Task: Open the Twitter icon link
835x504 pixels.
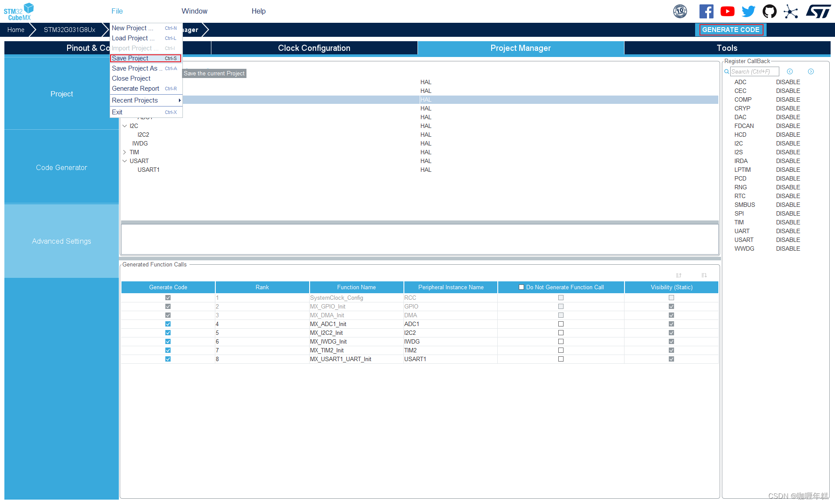Action: coord(748,11)
